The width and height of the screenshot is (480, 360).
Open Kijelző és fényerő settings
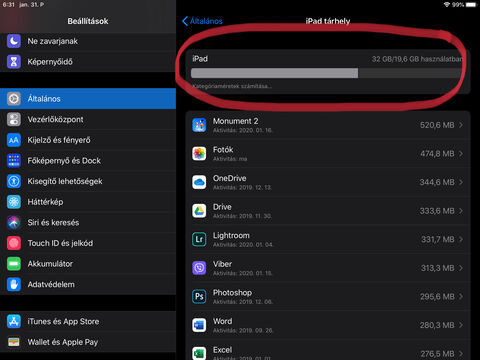[x=88, y=140]
